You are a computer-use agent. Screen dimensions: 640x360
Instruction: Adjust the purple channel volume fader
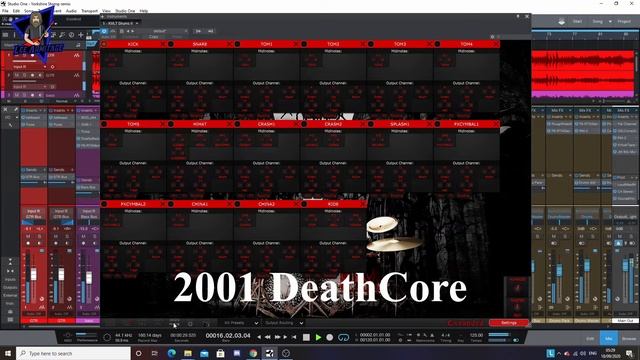[x=89, y=278]
